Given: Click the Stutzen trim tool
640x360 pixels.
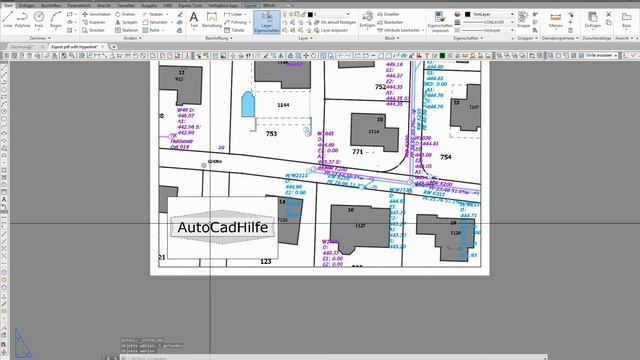Looking at the screenshot, I should tap(153, 14).
